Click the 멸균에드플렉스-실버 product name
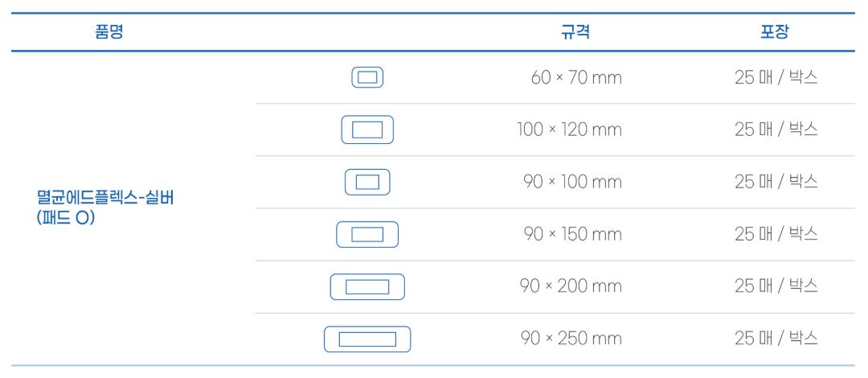 point(105,197)
